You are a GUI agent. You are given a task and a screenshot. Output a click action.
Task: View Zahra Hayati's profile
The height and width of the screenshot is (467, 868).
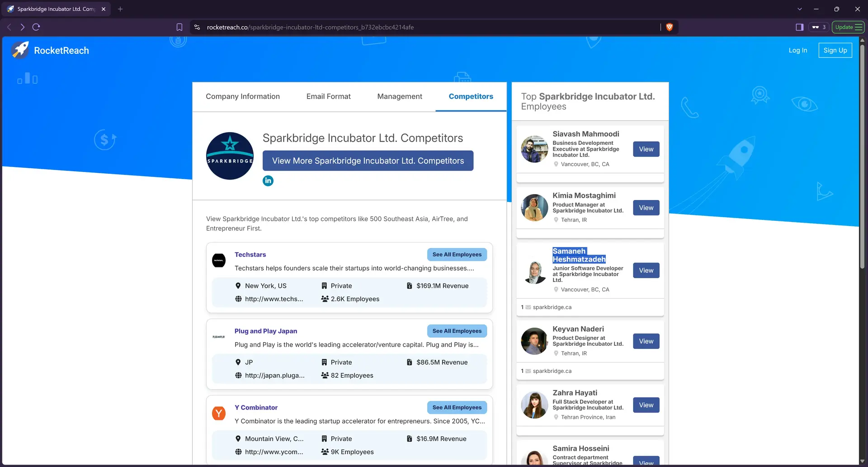646,405
